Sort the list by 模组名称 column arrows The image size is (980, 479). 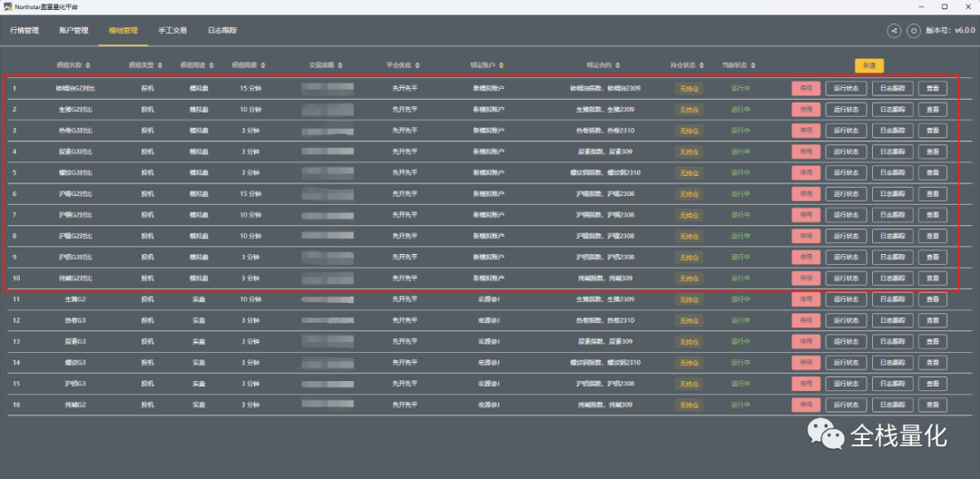point(87,65)
